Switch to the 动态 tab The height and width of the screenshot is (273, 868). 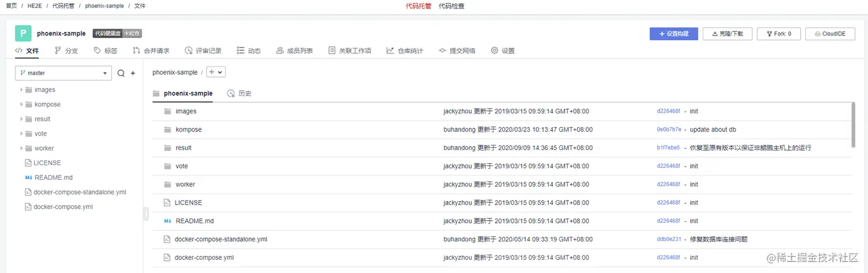[x=249, y=51]
